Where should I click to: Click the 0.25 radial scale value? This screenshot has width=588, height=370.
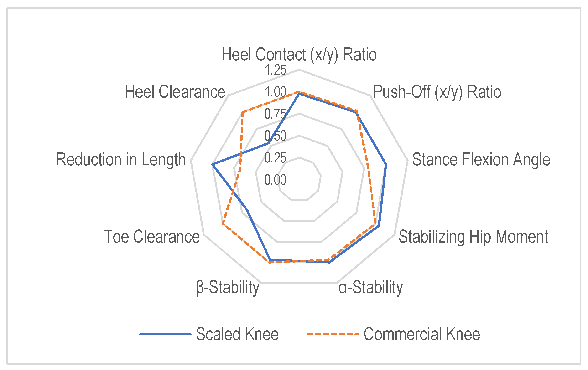tap(275, 158)
